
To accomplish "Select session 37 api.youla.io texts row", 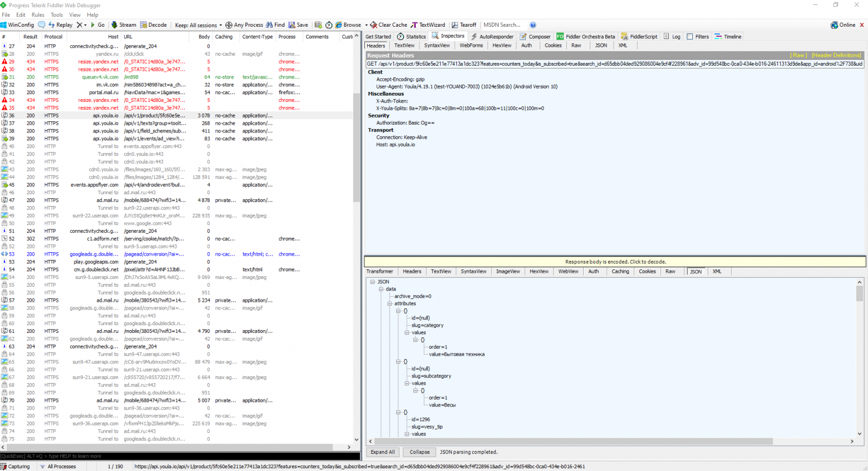I will 176,123.
